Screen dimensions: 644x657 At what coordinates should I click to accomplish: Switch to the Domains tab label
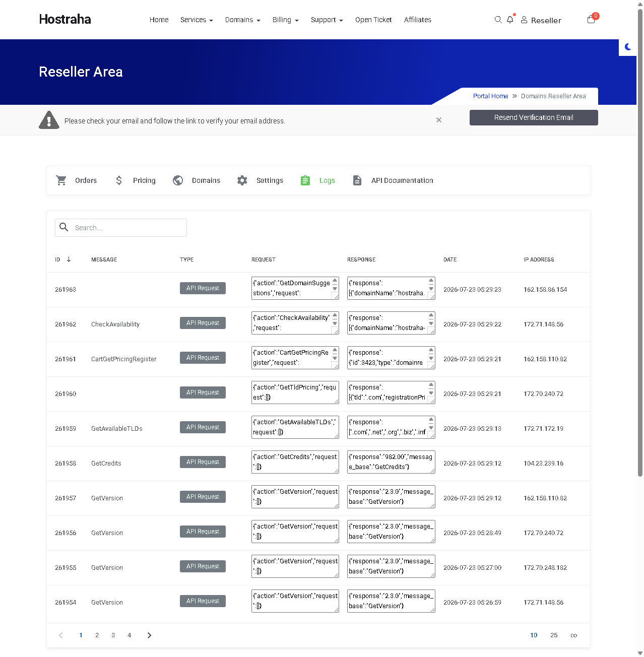click(206, 180)
